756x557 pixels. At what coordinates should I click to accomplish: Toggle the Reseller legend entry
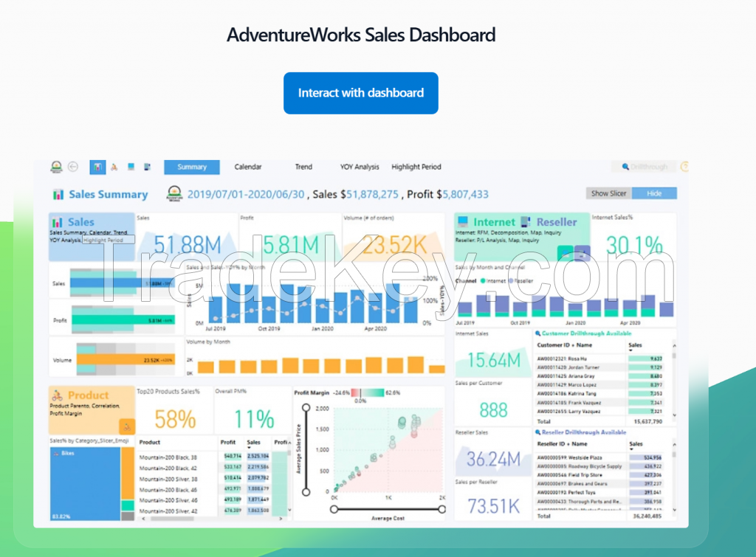(x=520, y=281)
